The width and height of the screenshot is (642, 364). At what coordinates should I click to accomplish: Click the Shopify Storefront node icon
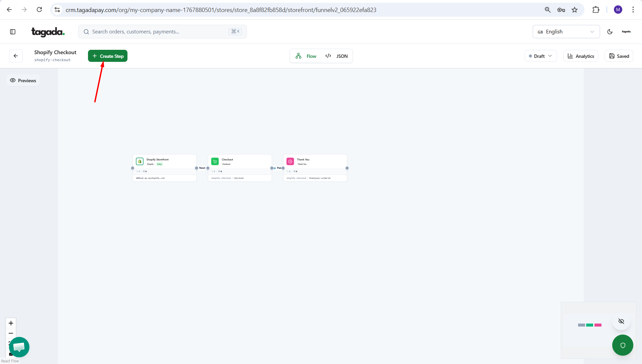coord(140,161)
